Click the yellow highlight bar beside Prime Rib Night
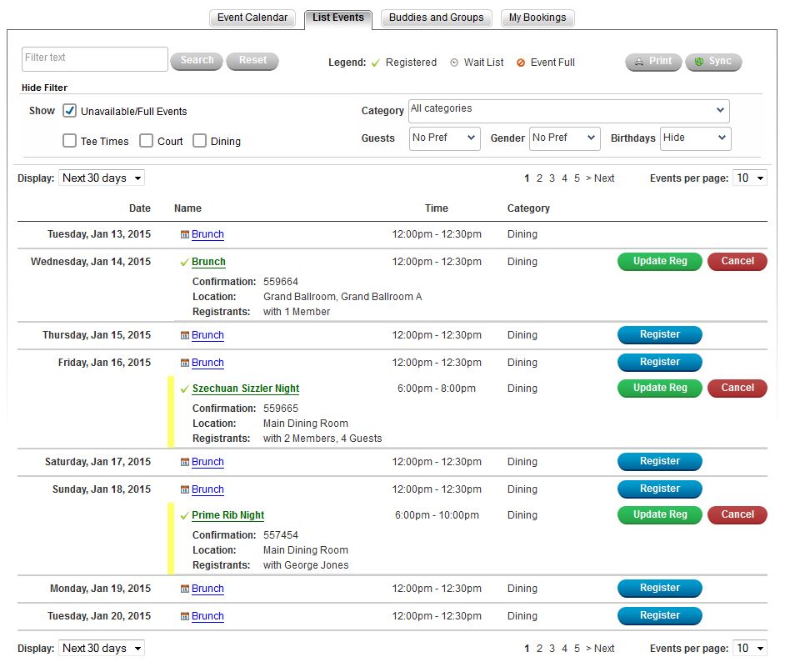Image resolution: width=785 pixels, height=672 pixels. click(x=171, y=539)
